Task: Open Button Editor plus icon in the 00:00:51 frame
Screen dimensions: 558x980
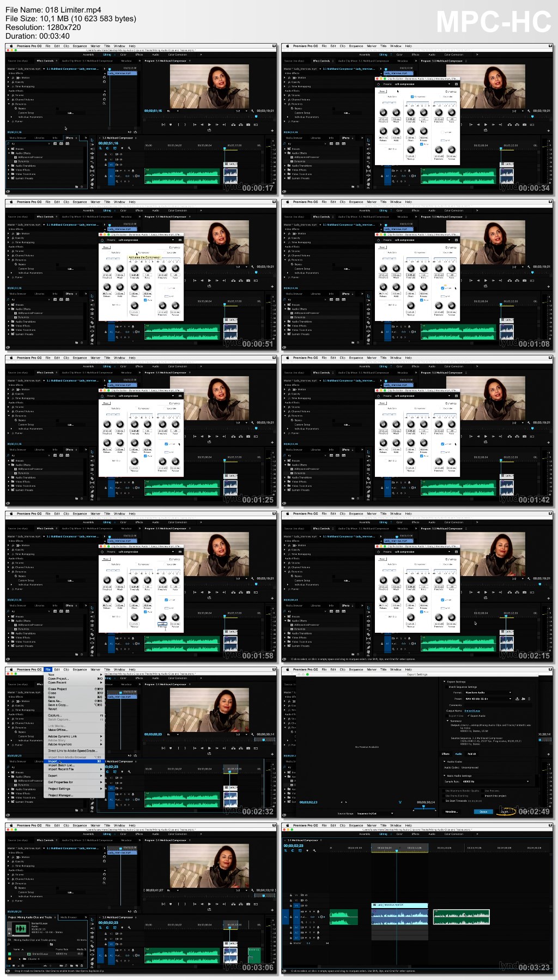Action: pos(272,286)
